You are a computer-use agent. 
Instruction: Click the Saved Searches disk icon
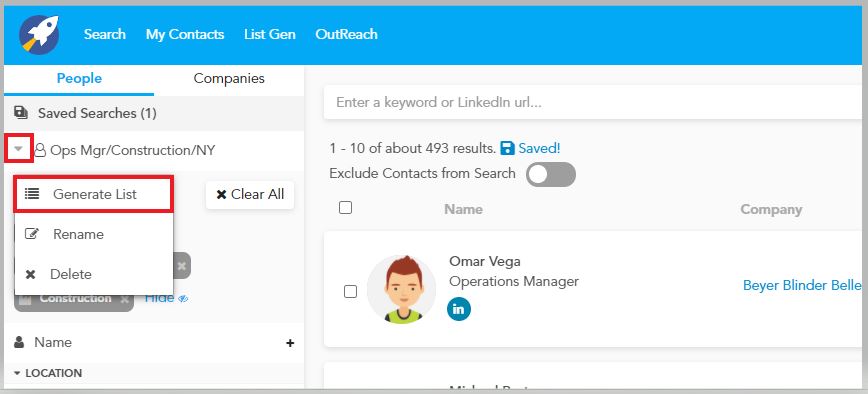coord(21,113)
